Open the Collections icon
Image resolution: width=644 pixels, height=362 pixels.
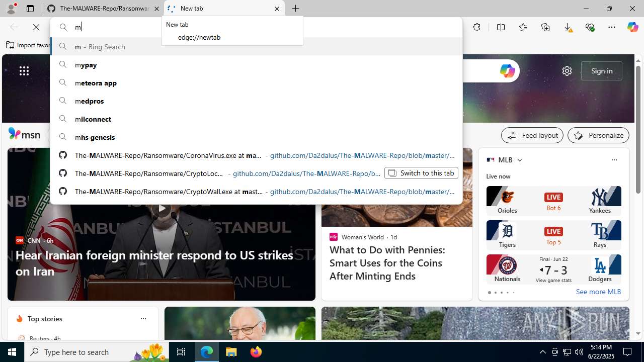pos(545,27)
